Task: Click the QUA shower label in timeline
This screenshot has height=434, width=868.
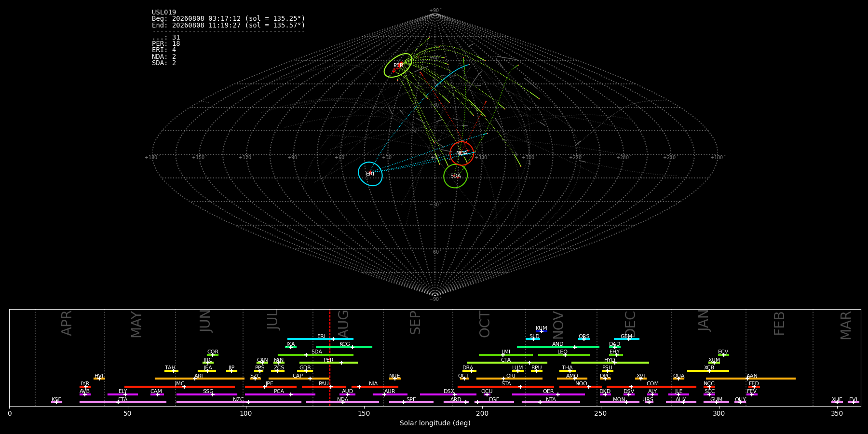Action: [x=678, y=376]
